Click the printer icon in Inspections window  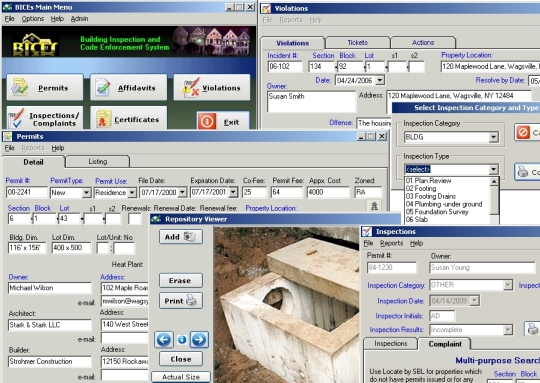[x=532, y=329]
